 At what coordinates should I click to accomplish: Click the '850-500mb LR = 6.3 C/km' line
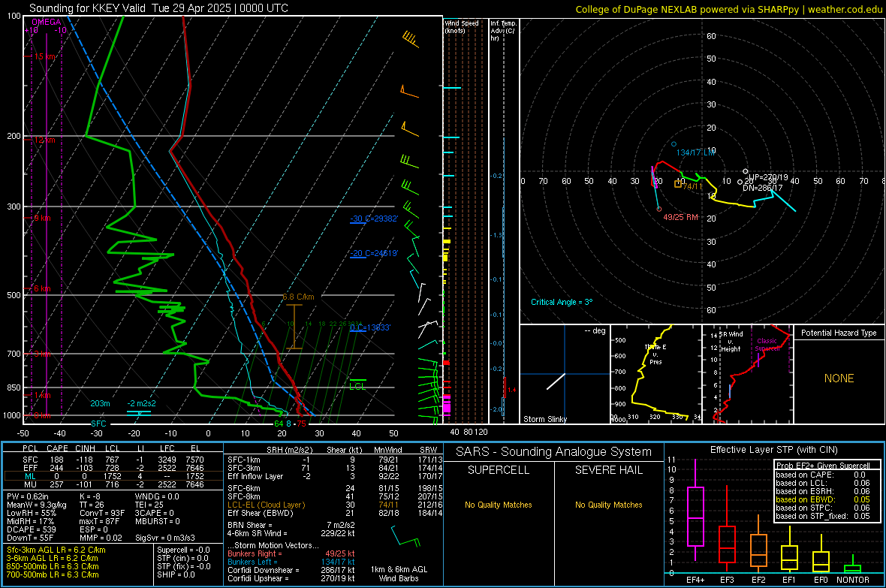tap(53, 566)
